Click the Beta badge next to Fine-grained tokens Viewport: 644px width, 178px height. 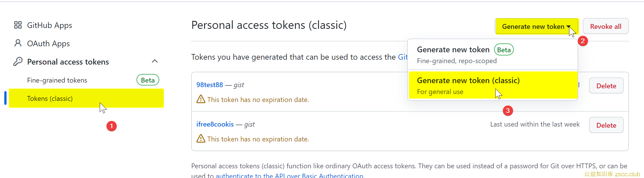coord(148,80)
